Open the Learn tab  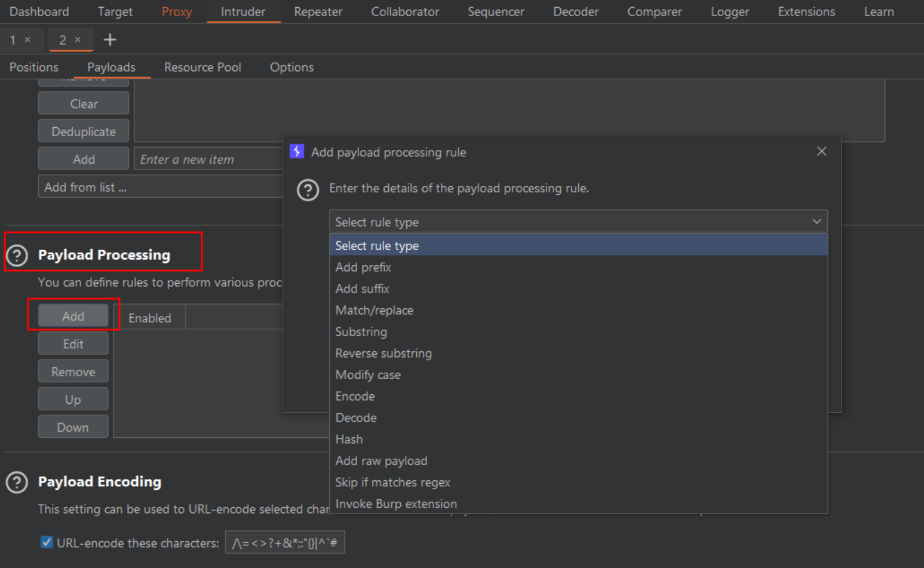point(879,12)
